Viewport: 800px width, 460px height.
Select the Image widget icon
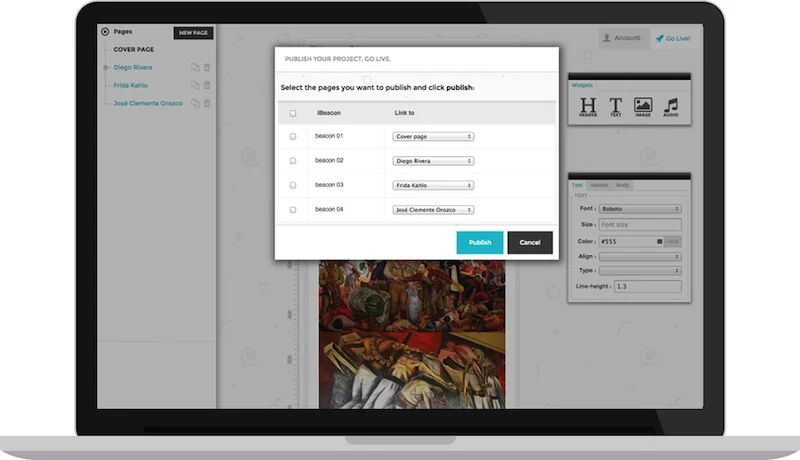643,107
